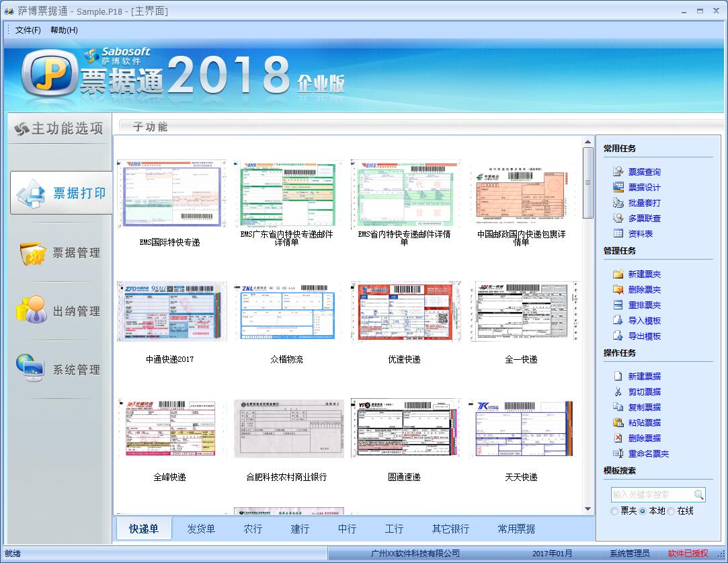Click the 删除票据 icon
This screenshot has height=563, width=728.
(x=618, y=438)
